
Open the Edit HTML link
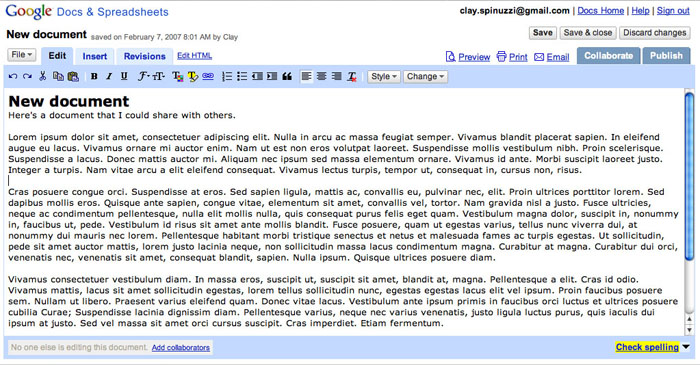coord(195,56)
